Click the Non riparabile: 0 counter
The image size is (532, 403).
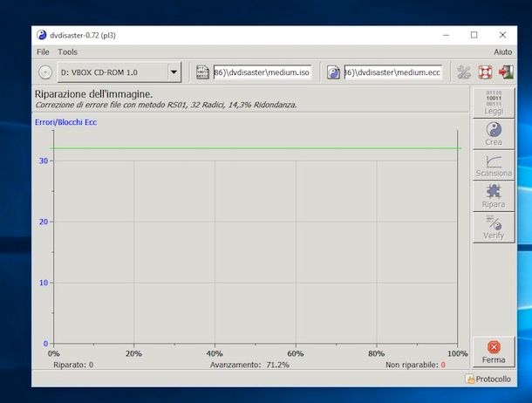tap(415, 365)
